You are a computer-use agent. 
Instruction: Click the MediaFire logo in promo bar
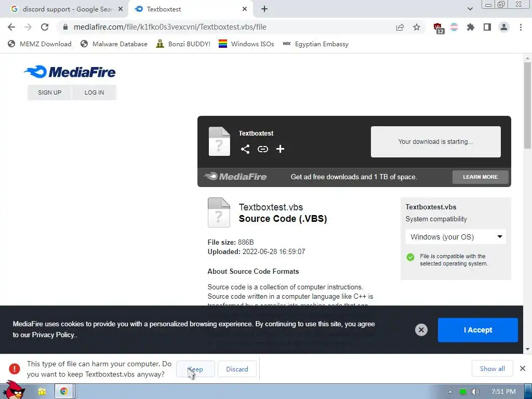[235, 177]
